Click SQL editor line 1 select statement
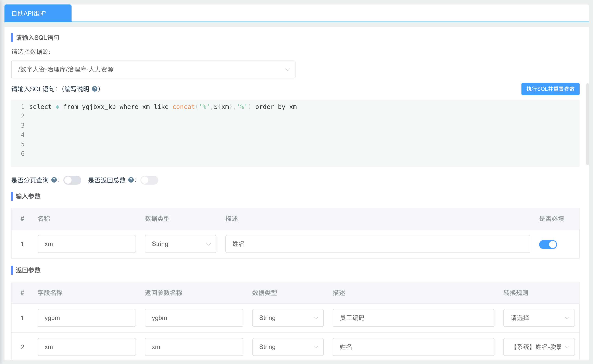 (x=163, y=107)
